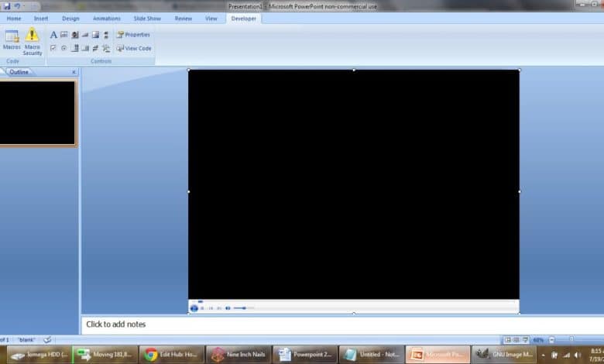Click the zoom slider handle
Screen dimensions: 604x364
571,339
